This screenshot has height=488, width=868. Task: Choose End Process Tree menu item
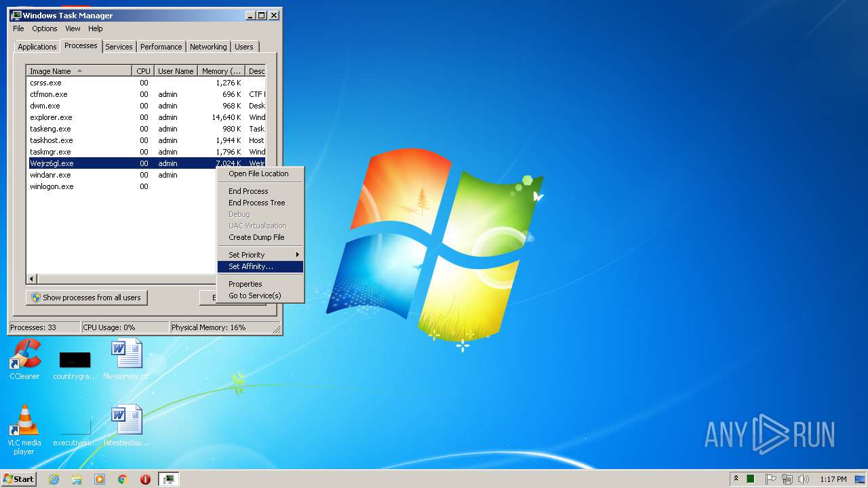(260, 203)
